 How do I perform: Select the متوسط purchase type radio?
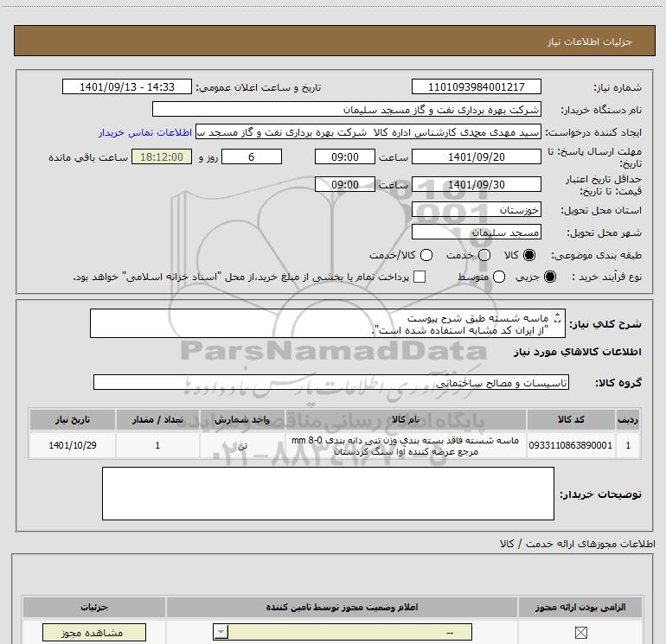point(499,277)
